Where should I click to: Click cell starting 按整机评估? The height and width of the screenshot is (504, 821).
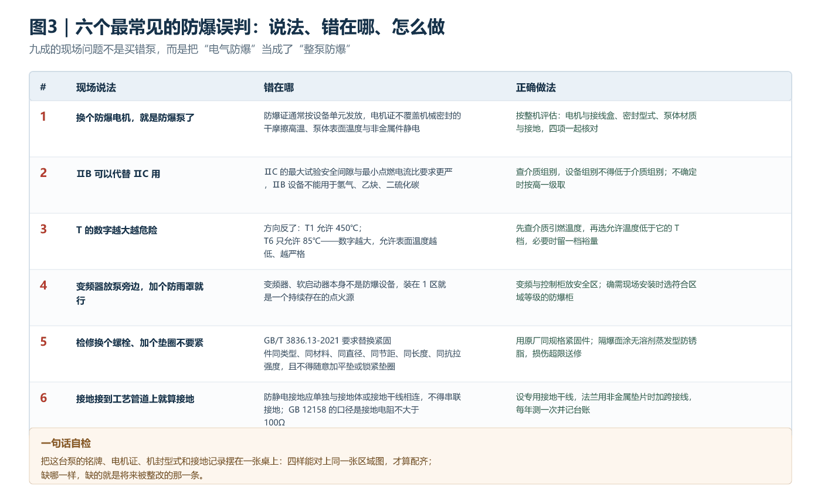606,122
